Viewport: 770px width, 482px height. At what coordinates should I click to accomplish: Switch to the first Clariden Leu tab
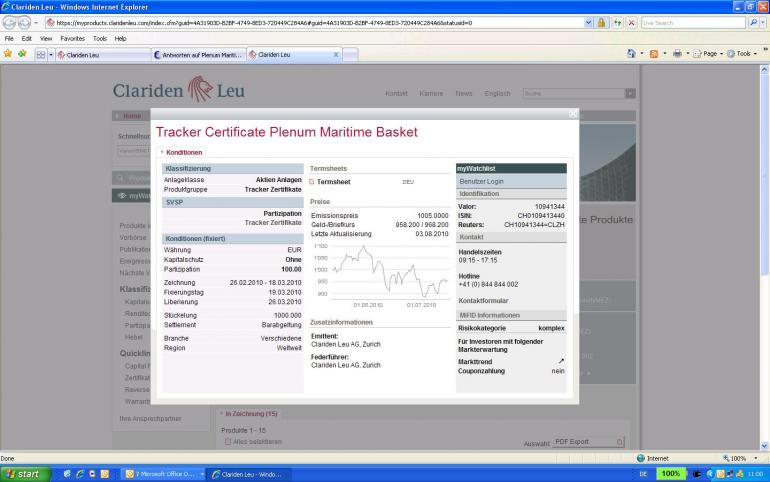click(103, 55)
